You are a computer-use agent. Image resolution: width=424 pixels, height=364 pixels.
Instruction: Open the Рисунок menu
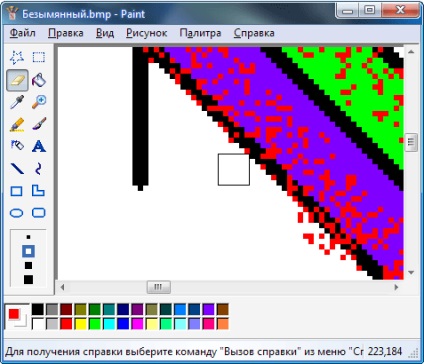pos(147,33)
